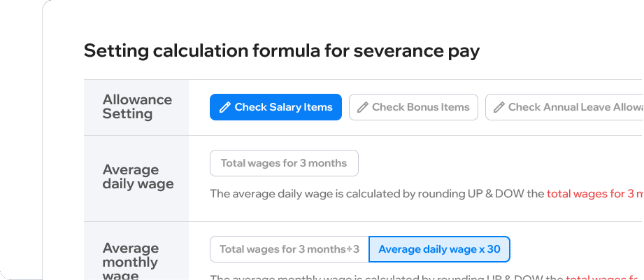The height and width of the screenshot is (280, 644).
Task: Click red total wages link in daily wage description
Action: [595, 194]
